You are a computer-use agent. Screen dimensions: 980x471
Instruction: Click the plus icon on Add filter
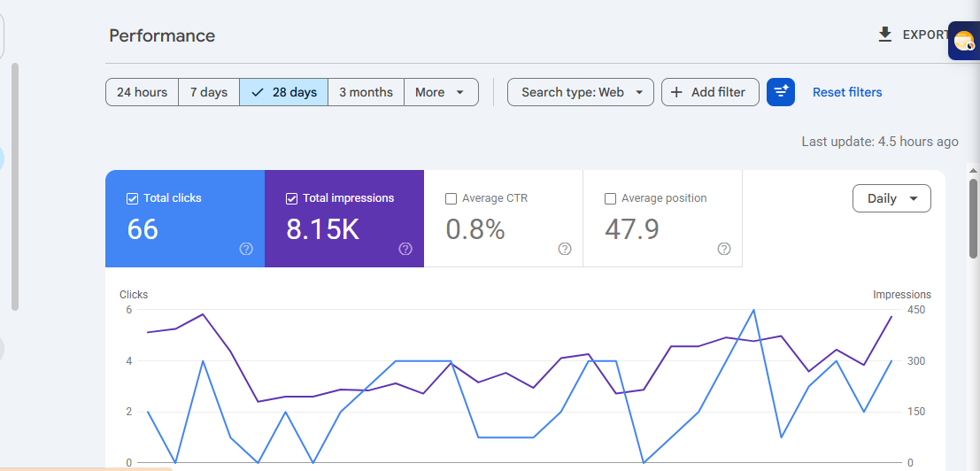pyautogui.click(x=676, y=92)
